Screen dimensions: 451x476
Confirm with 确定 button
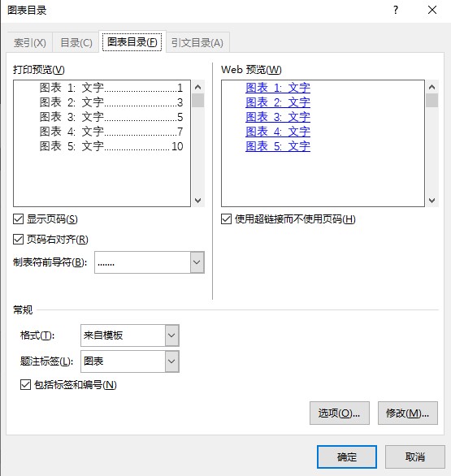(x=347, y=457)
